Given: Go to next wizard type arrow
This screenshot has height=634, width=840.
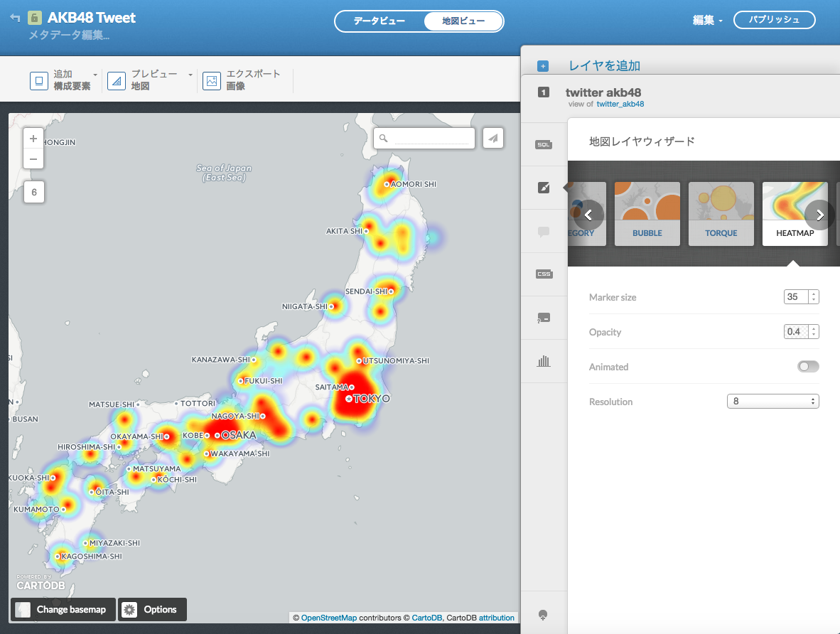Looking at the screenshot, I should [819, 215].
